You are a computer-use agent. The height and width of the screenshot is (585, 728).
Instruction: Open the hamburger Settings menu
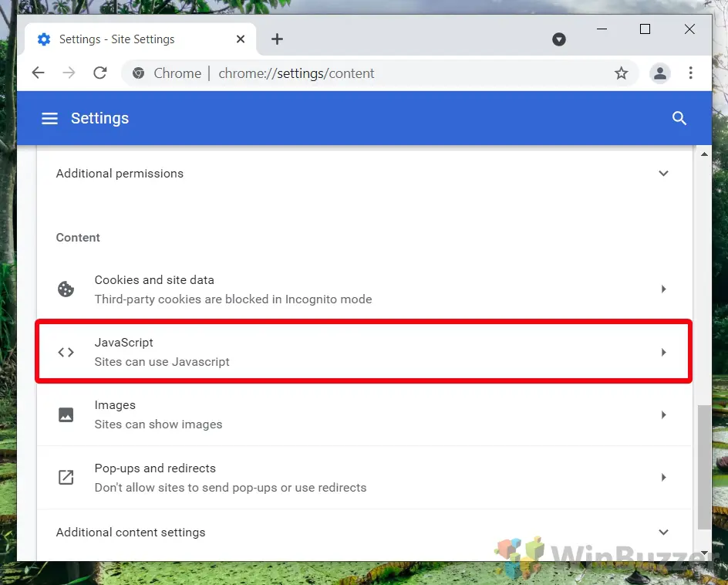point(50,118)
